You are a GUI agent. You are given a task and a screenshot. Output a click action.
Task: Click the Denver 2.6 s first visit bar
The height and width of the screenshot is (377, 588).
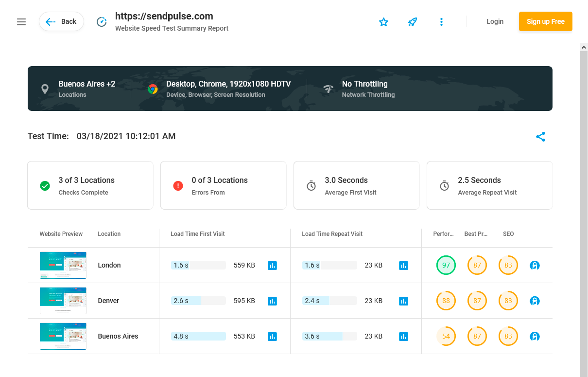coord(198,301)
